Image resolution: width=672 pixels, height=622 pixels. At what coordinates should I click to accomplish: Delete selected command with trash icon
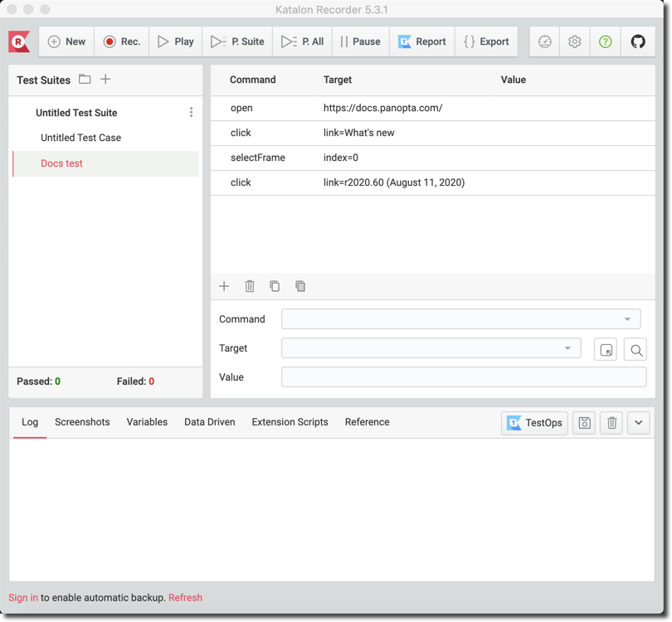pos(250,286)
